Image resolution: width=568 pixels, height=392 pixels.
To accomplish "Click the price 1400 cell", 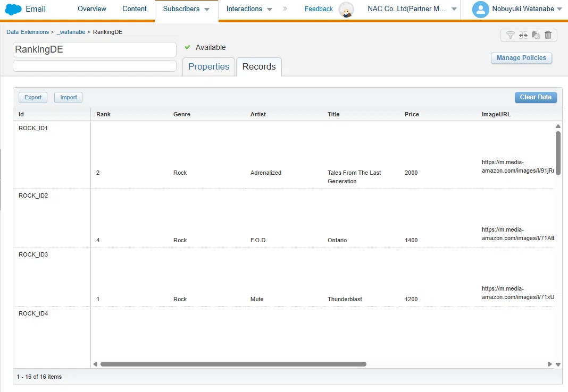I will pos(411,240).
